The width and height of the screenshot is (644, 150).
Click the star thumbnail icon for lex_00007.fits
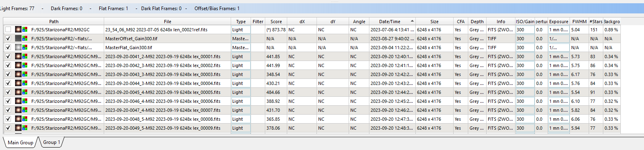pos(18,110)
